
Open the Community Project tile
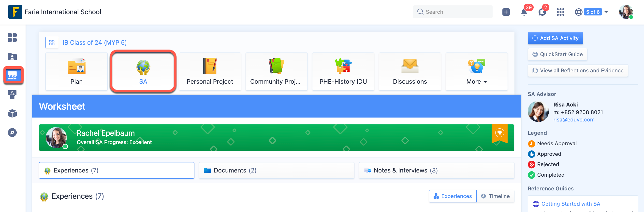pyautogui.click(x=276, y=71)
